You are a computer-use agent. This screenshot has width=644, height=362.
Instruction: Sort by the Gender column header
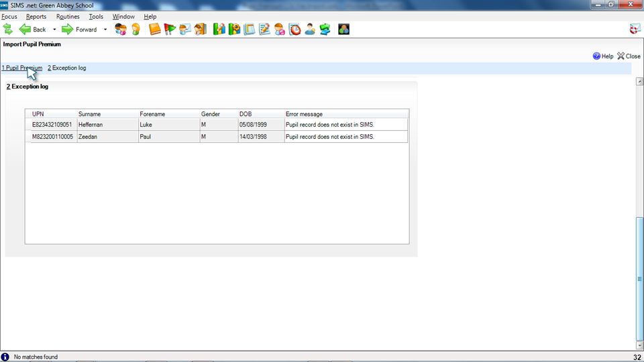[219, 114]
